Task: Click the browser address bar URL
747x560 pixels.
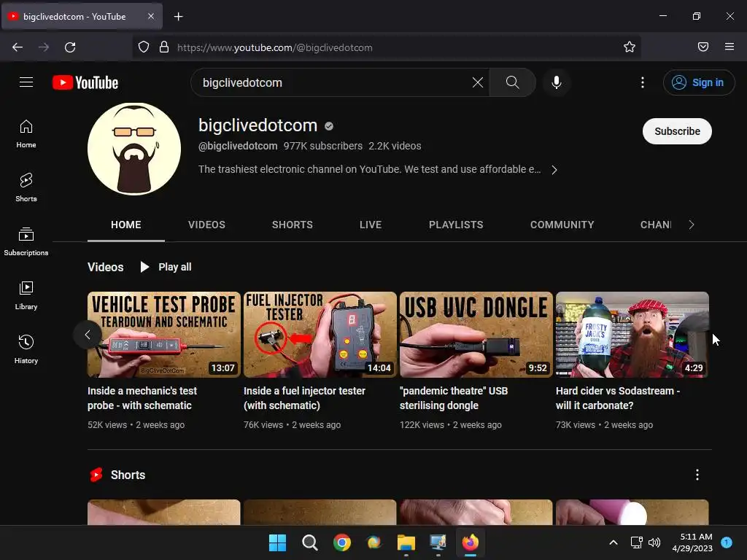Action: (274, 47)
